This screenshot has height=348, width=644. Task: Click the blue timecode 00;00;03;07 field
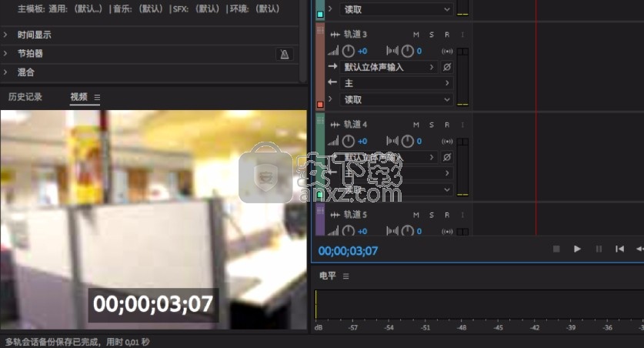(x=348, y=251)
